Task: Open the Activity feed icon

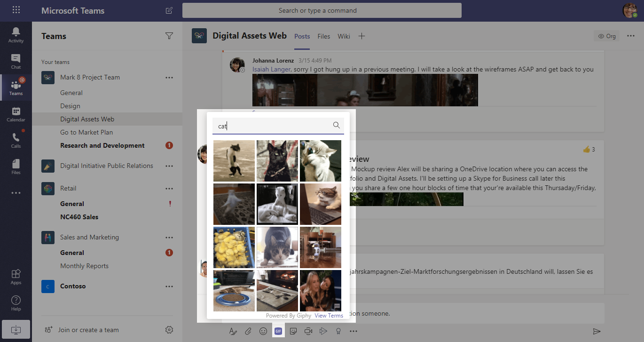Action: pyautogui.click(x=16, y=35)
